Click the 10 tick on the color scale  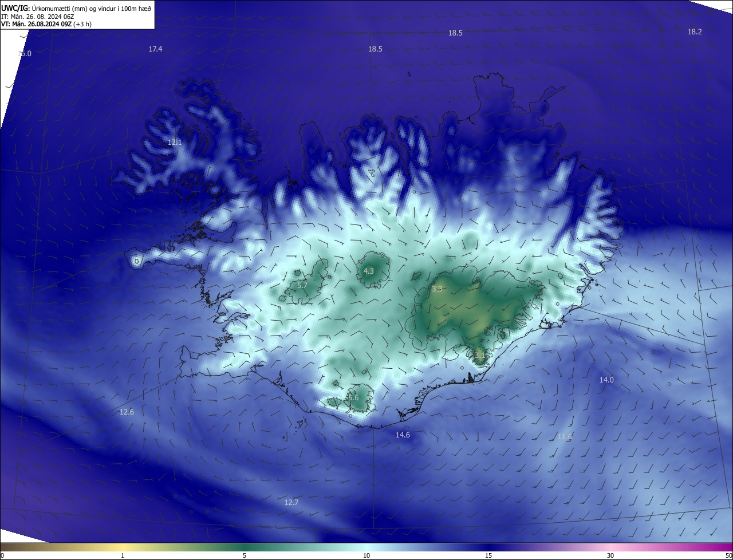click(x=366, y=556)
